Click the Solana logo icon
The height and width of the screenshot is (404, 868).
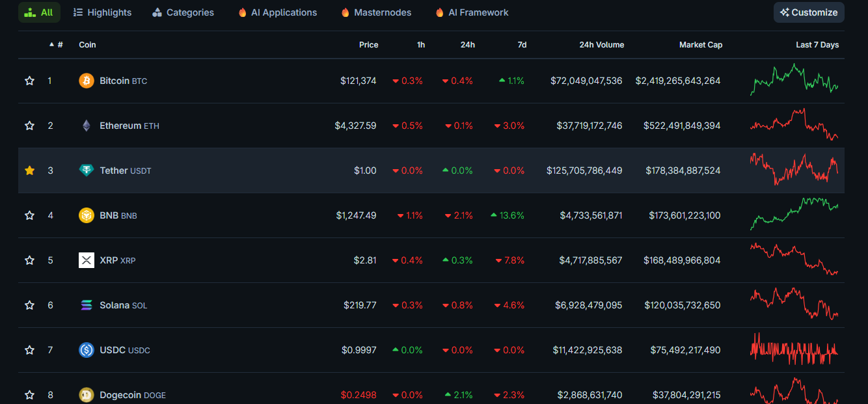click(87, 305)
